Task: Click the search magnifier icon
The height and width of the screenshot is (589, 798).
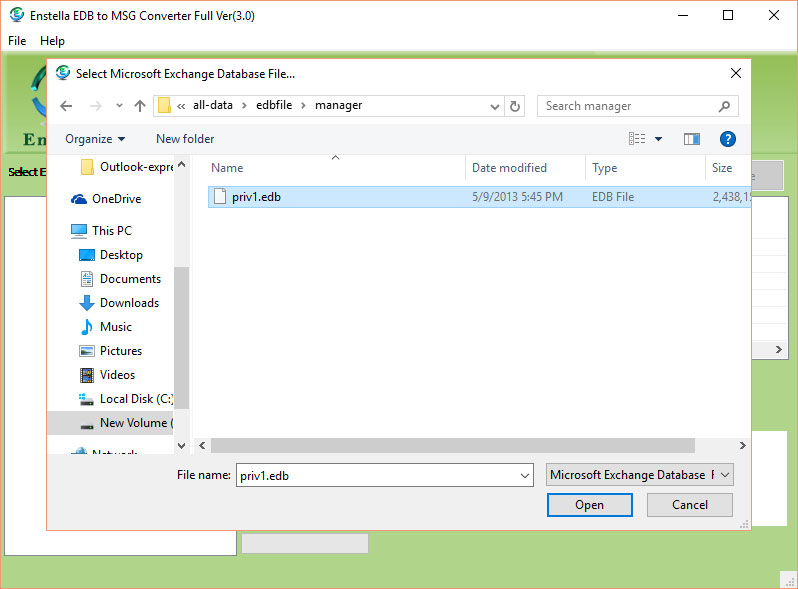Action: (725, 106)
